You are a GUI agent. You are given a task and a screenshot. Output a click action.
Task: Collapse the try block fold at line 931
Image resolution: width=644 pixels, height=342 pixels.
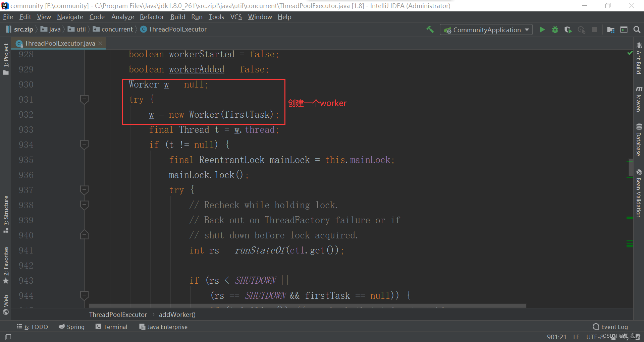84,99
